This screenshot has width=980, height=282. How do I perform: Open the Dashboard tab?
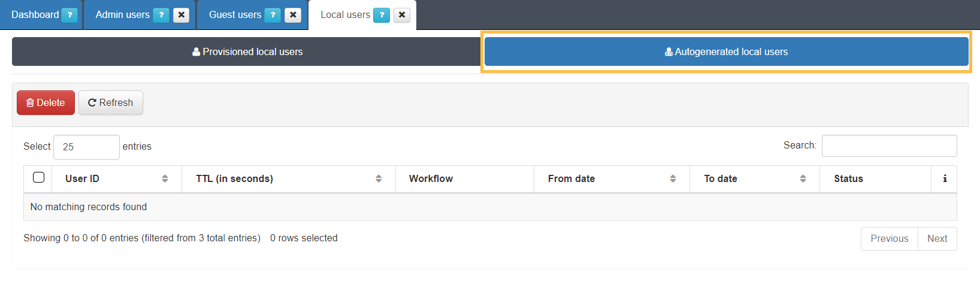point(35,15)
